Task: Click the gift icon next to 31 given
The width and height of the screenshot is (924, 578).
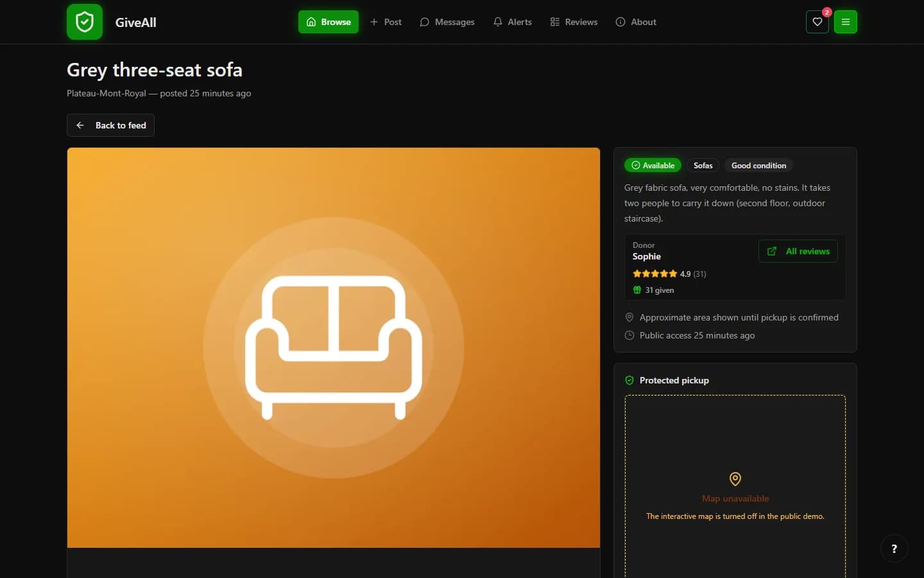Action: tap(637, 290)
